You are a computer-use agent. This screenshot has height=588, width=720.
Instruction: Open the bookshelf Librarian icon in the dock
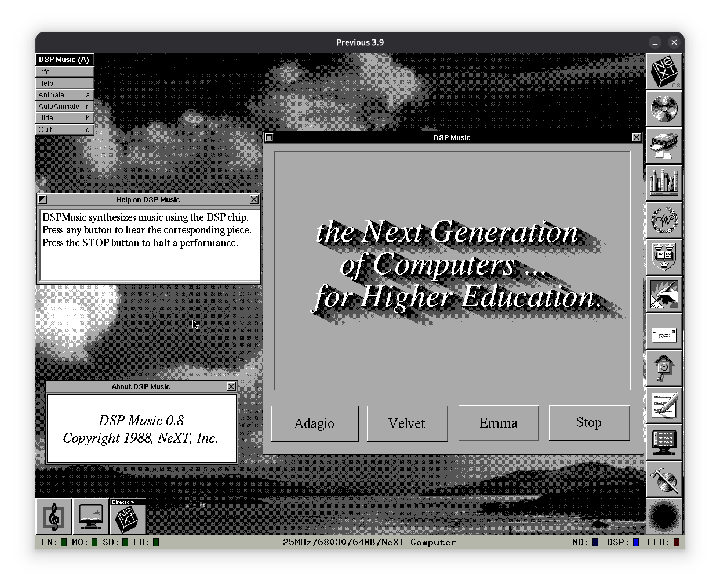[664, 183]
